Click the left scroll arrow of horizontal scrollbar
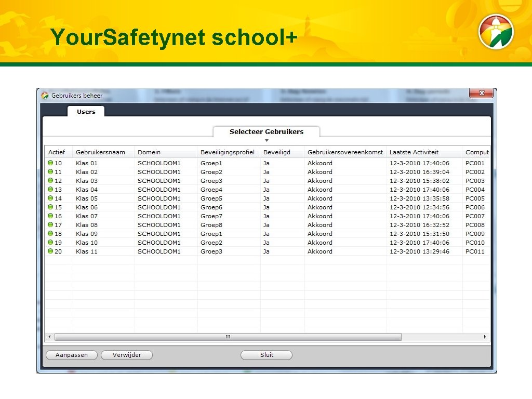Viewport: 532px width, 399px height. click(x=49, y=337)
